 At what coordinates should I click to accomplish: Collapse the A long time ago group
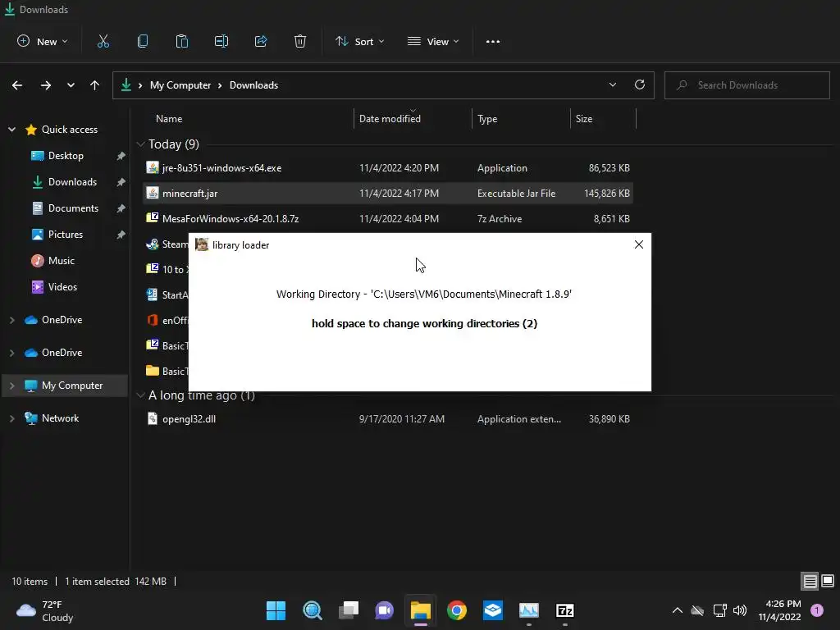pyautogui.click(x=140, y=395)
